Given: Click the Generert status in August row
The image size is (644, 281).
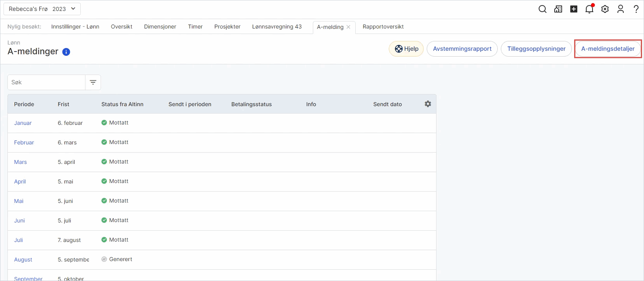Looking at the screenshot, I should click(x=117, y=259).
